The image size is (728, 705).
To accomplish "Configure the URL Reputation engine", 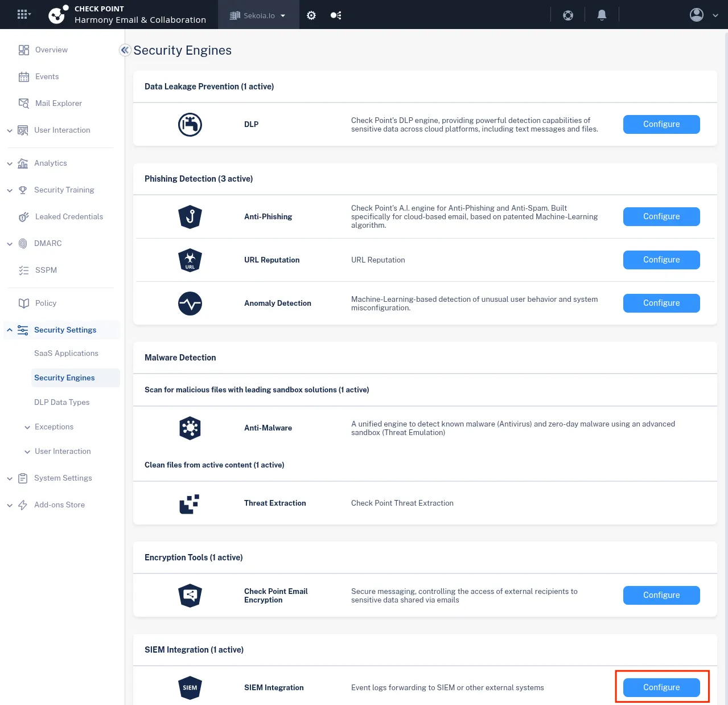I will 661,260.
